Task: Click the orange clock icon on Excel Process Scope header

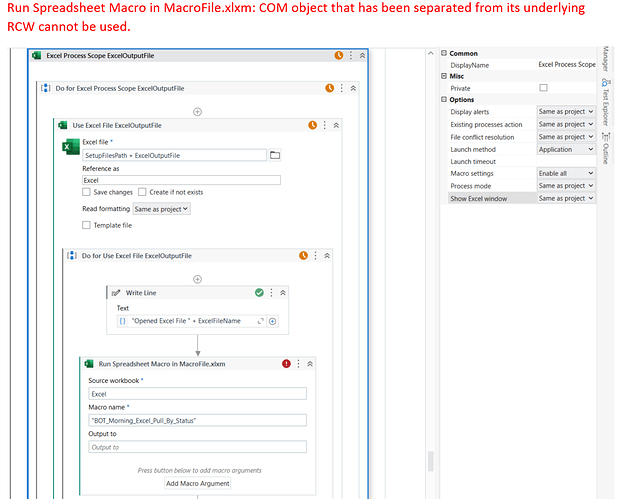Action: coord(338,55)
